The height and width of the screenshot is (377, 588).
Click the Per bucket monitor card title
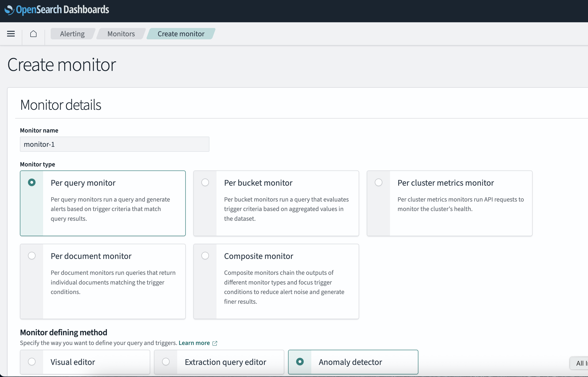click(258, 183)
